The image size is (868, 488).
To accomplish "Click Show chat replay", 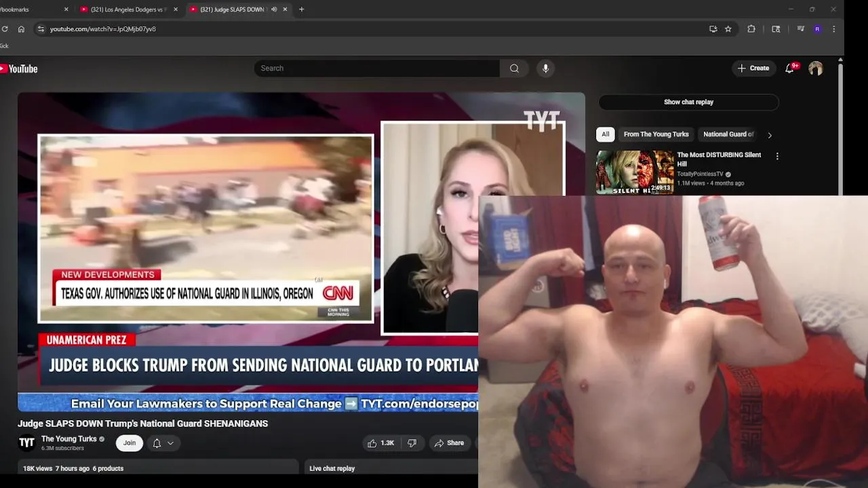I will coord(688,102).
